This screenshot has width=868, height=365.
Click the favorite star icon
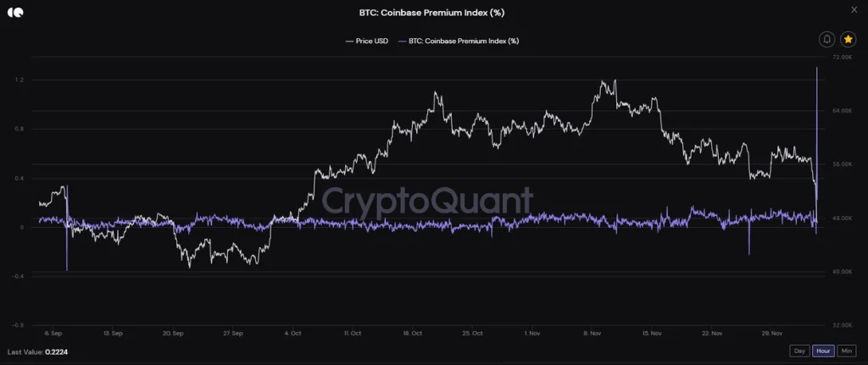tap(848, 40)
